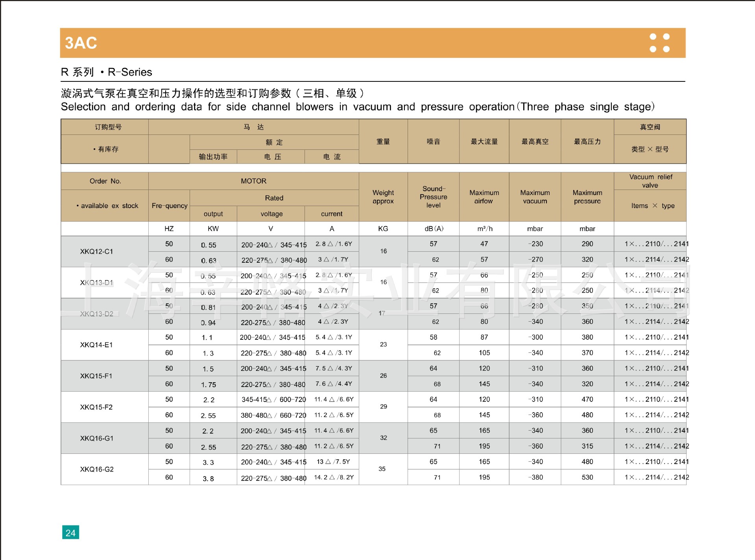
Task: Click the 'voltage' column header
Action: (x=271, y=214)
